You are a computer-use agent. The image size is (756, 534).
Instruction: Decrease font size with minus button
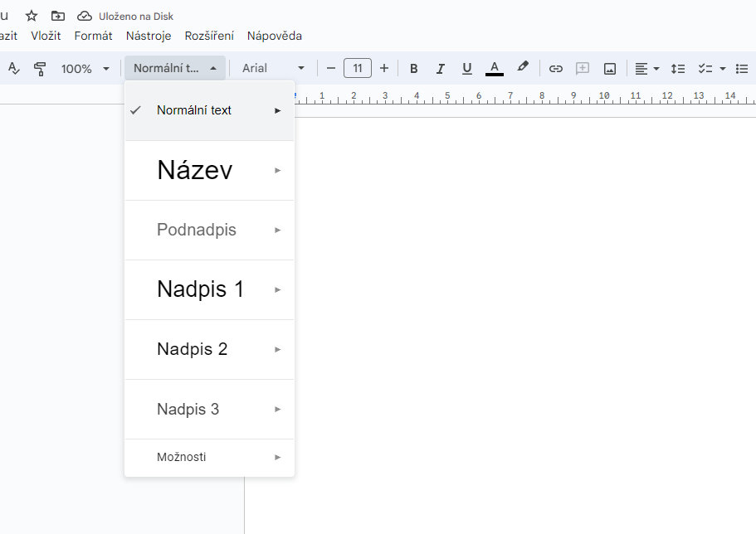click(x=331, y=68)
